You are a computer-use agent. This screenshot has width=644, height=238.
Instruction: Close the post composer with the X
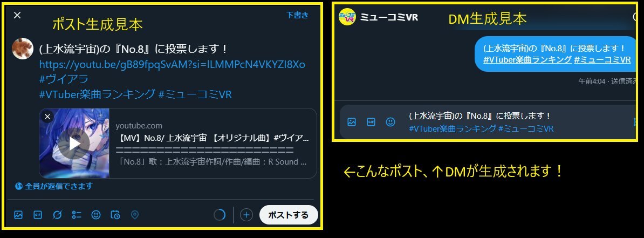click(x=17, y=15)
